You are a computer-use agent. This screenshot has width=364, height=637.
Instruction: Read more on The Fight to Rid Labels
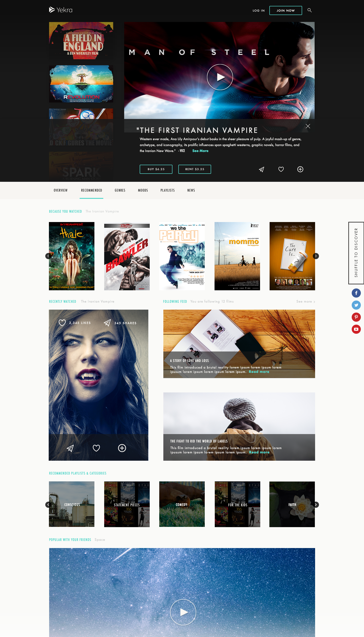pos(259,452)
